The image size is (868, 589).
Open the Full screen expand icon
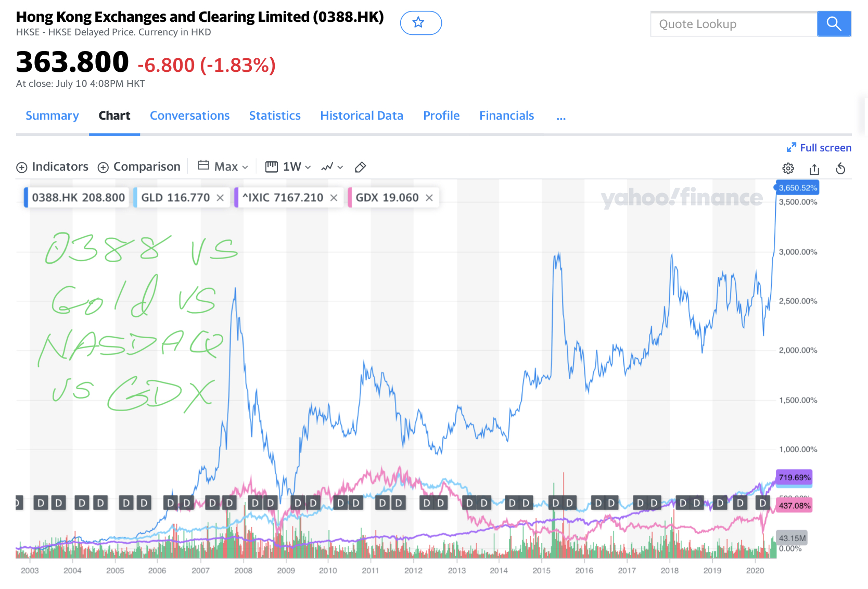coord(791,148)
